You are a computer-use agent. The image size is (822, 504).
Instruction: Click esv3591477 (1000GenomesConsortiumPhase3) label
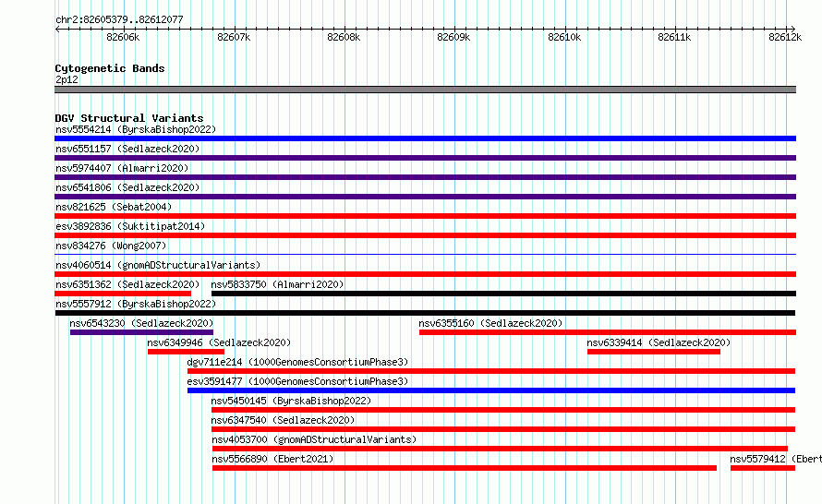coord(297,381)
